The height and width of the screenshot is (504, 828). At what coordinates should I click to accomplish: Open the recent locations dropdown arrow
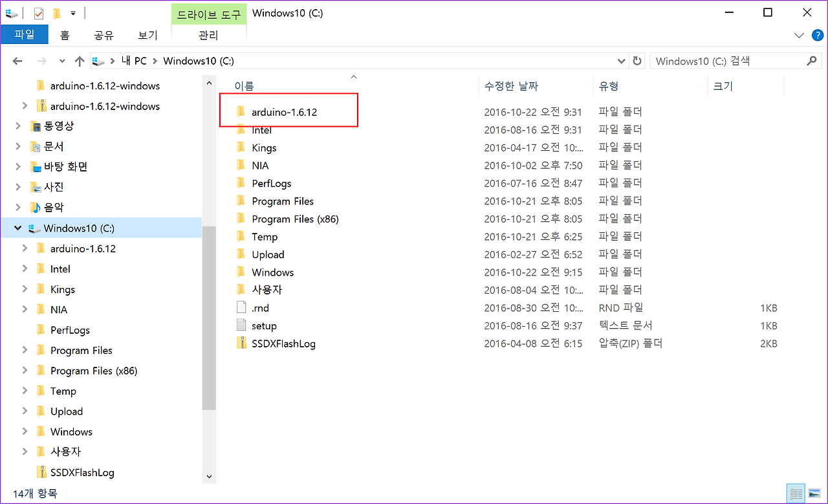click(62, 61)
